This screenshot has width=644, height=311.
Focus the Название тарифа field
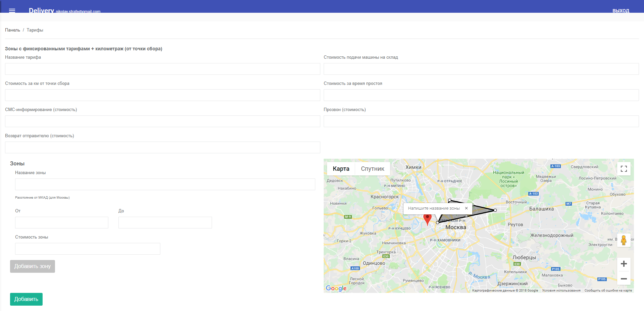point(163,69)
